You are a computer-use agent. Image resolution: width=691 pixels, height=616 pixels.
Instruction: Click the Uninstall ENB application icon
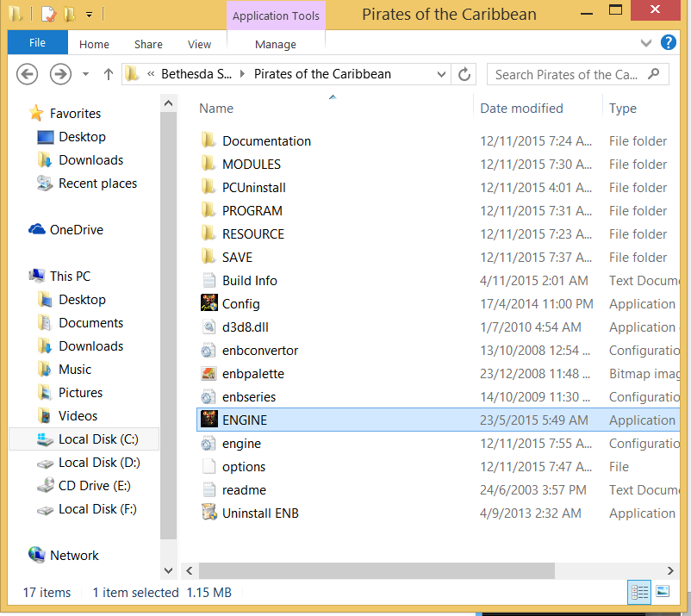pos(209,513)
